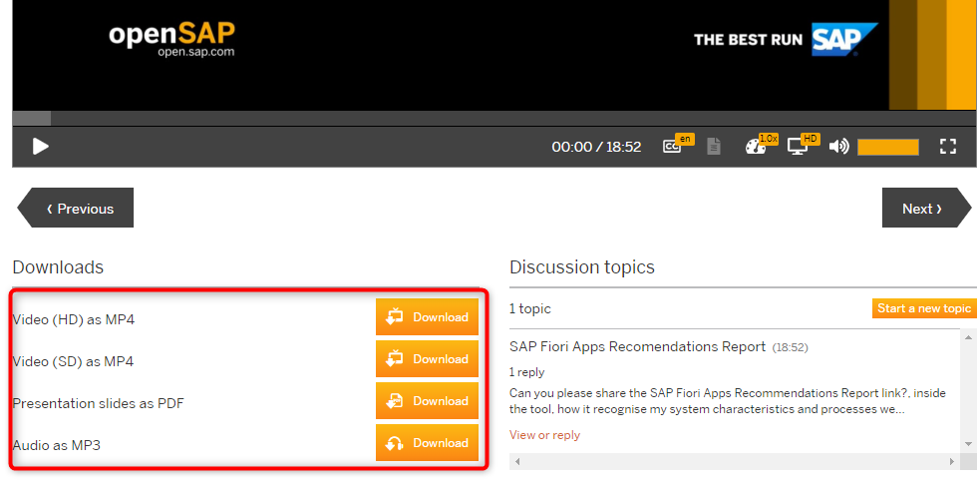This screenshot has width=980, height=488.
Task: Download Audio as MP3
Action: (427, 443)
